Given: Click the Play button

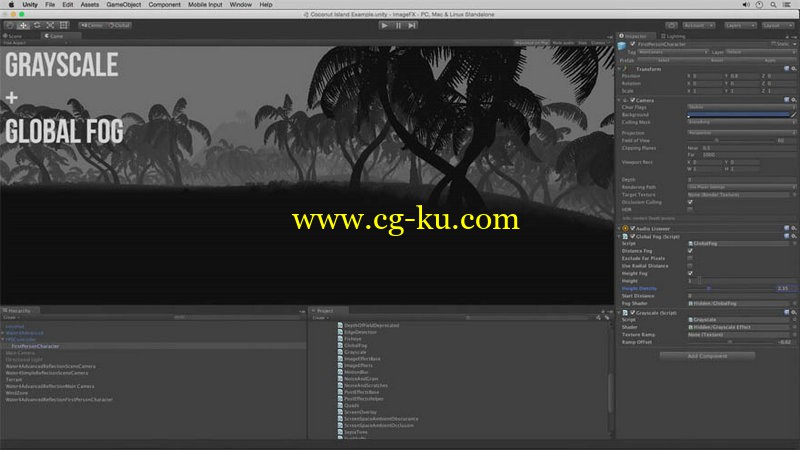Looking at the screenshot, I should pyautogui.click(x=385, y=25).
